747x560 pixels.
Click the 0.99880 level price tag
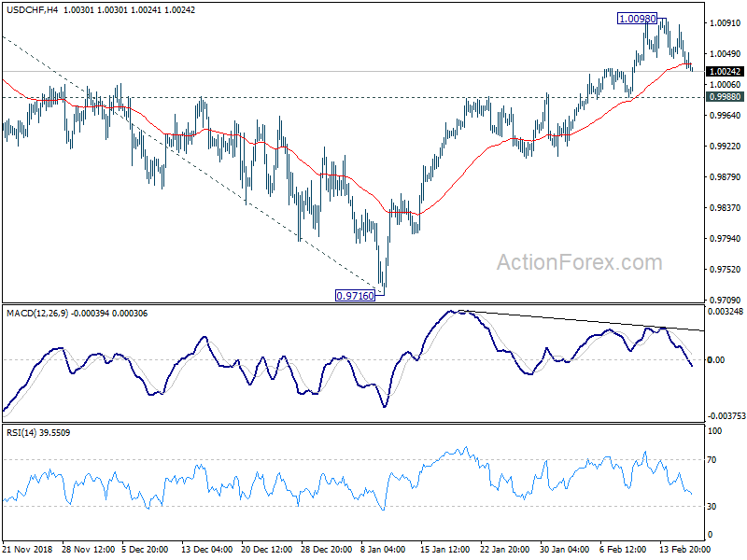coord(725,97)
